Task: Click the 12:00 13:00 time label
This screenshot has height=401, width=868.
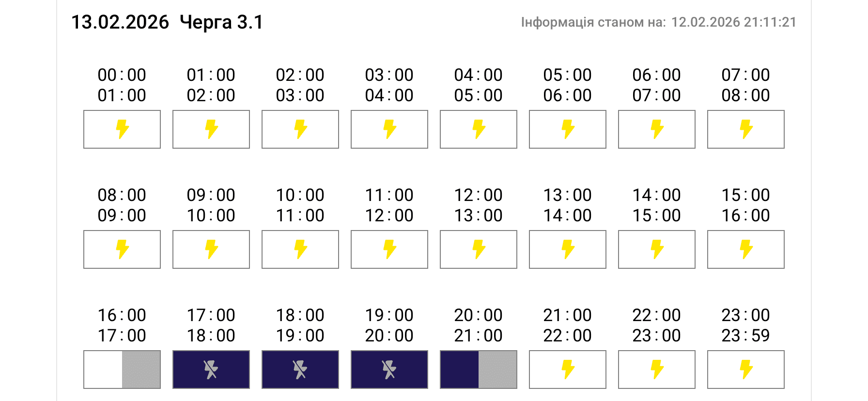Action: coord(479,205)
